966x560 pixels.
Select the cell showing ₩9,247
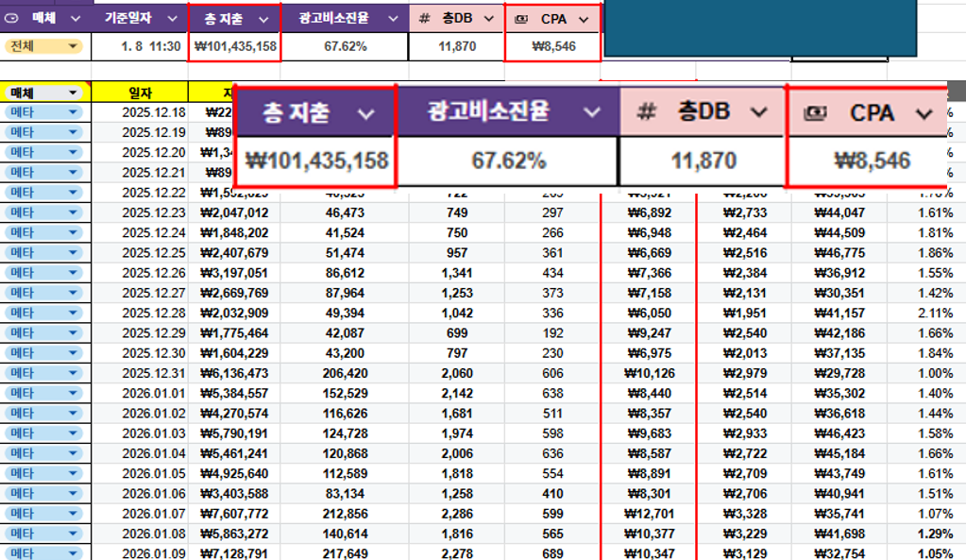pyautogui.click(x=650, y=332)
